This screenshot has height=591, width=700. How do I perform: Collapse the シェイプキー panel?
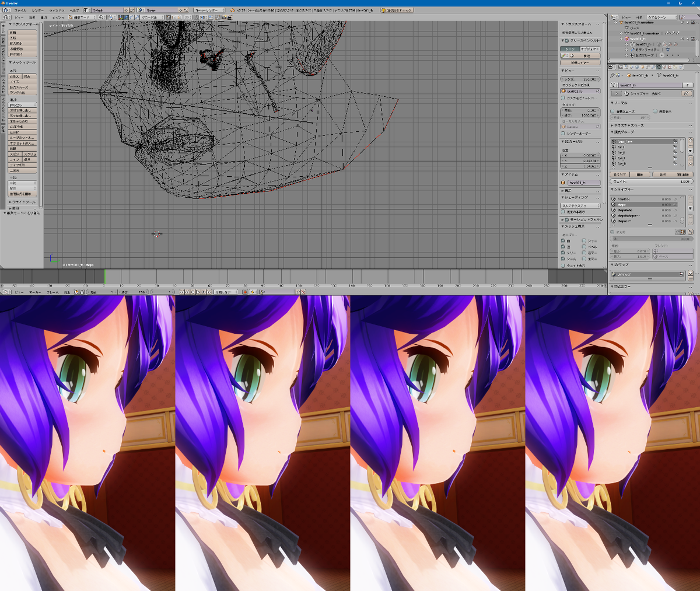622,190
